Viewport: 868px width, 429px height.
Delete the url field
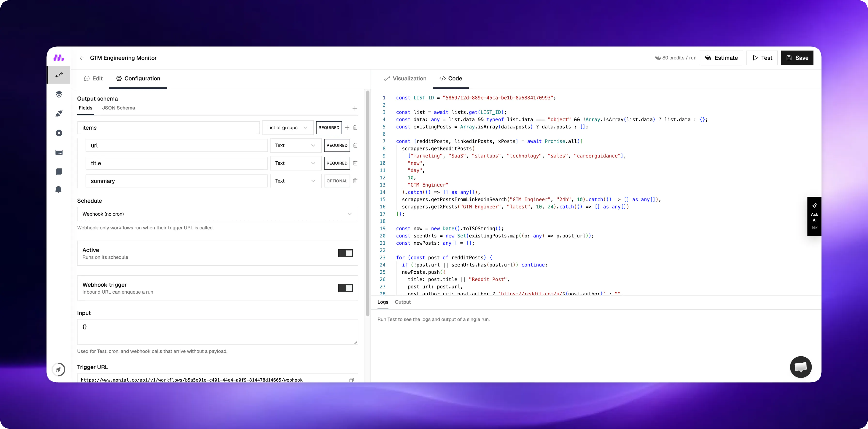355,145
